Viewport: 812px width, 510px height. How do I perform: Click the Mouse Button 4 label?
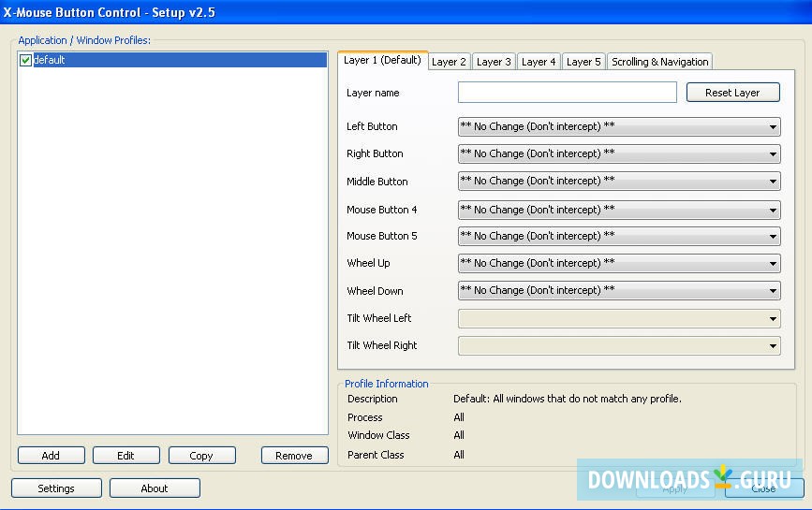tap(382, 210)
